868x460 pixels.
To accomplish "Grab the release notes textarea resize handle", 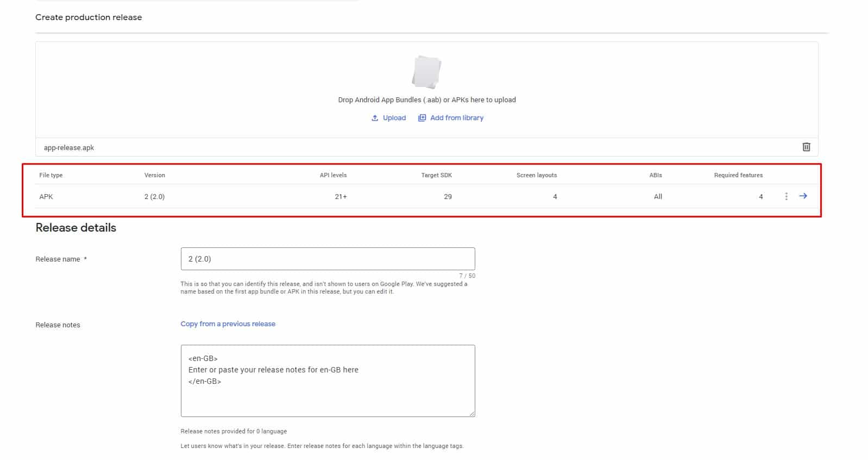I will [472, 414].
